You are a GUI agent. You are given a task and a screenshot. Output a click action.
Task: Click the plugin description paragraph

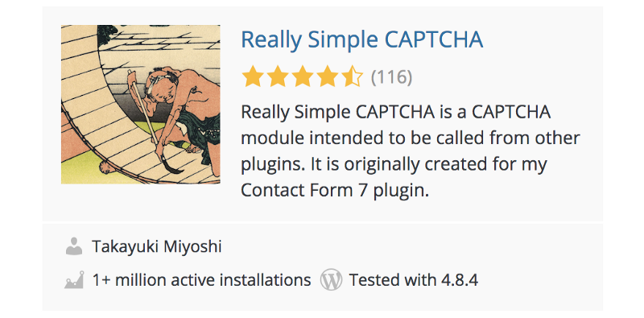[x=411, y=151]
